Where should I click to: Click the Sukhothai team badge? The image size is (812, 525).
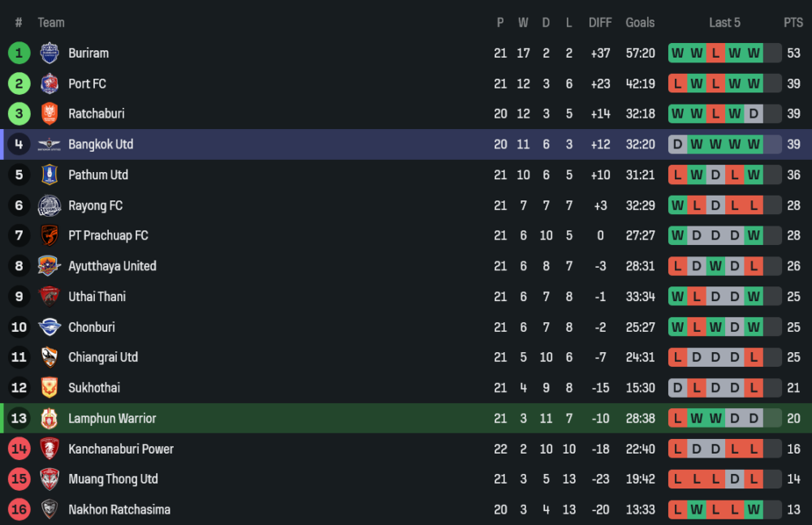pos(50,388)
